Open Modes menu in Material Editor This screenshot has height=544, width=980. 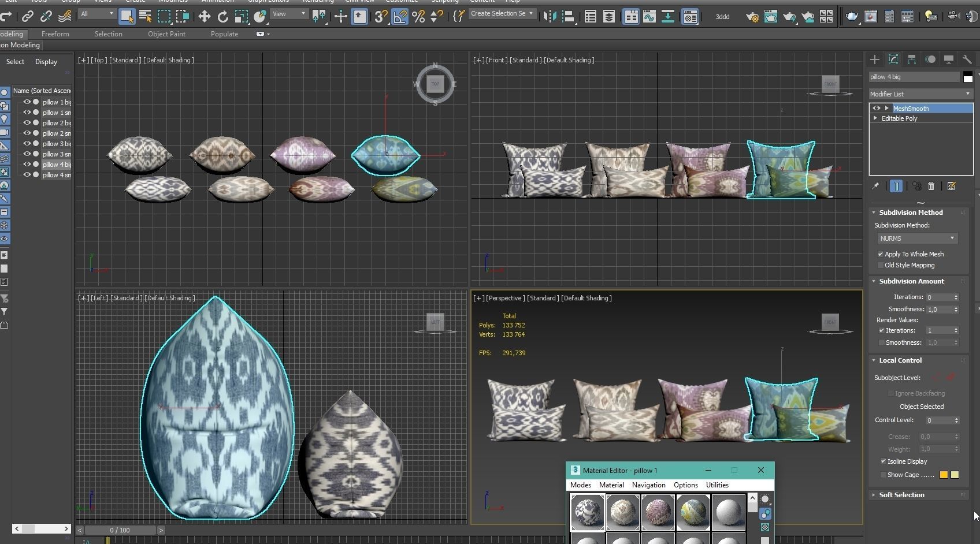pyautogui.click(x=581, y=485)
